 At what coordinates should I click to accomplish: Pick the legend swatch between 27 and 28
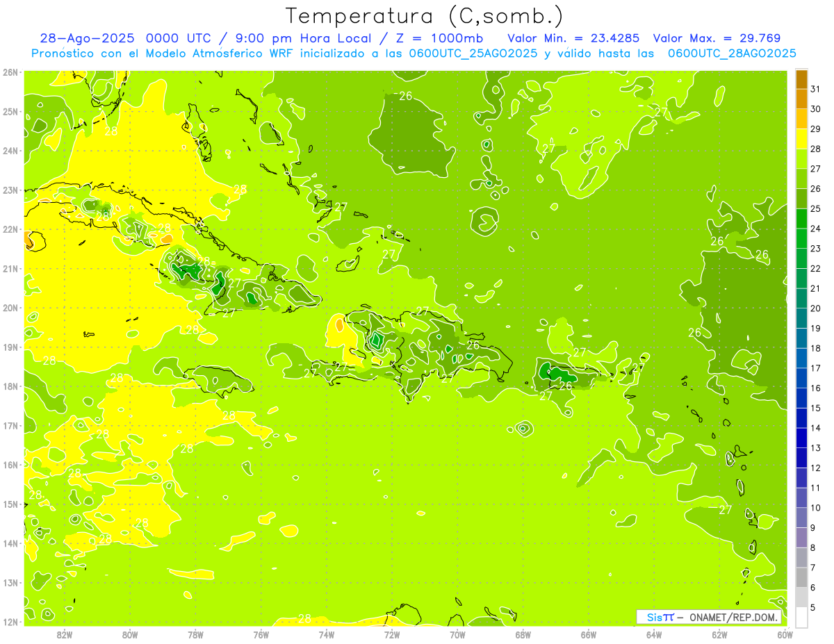pyautogui.click(x=801, y=159)
